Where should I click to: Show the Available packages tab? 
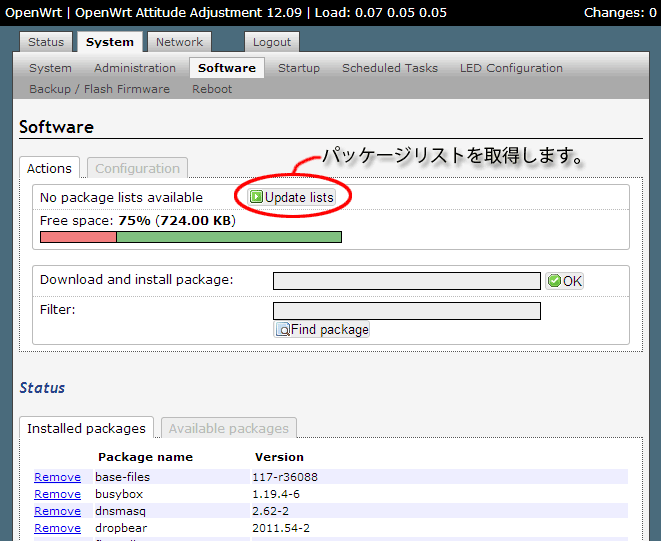coord(229,428)
